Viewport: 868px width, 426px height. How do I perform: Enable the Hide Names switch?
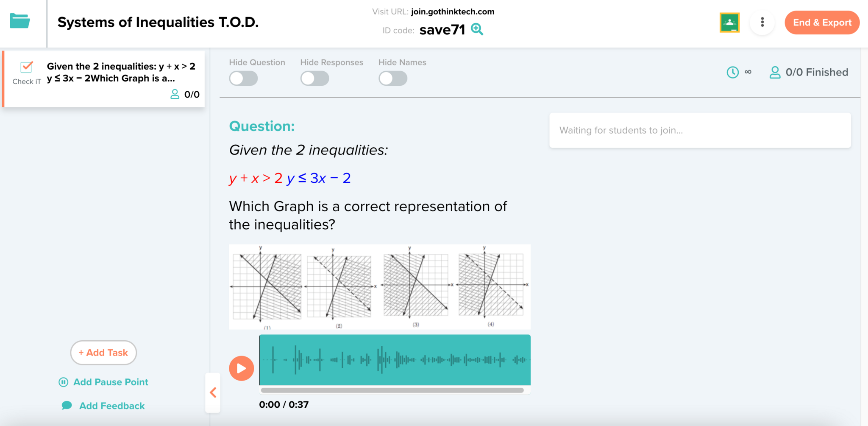(x=392, y=78)
